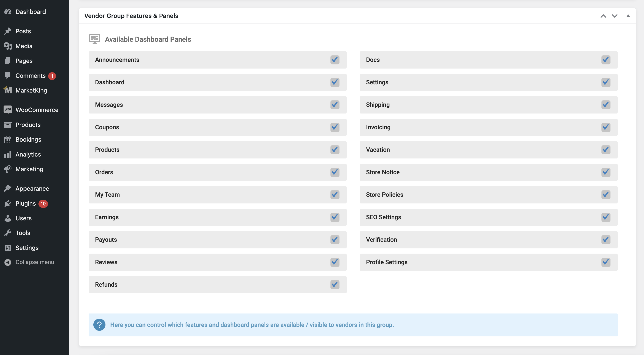Open the Comments menu item
The image size is (644, 355).
[x=30, y=75]
